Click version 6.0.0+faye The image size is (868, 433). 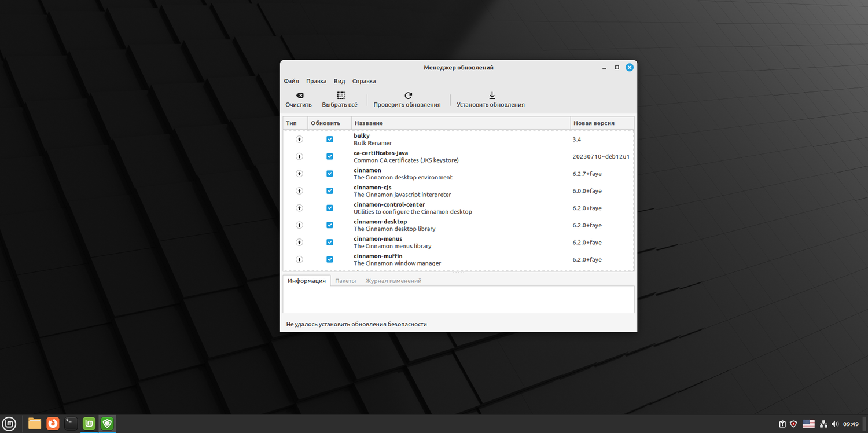[x=587, y=191]
